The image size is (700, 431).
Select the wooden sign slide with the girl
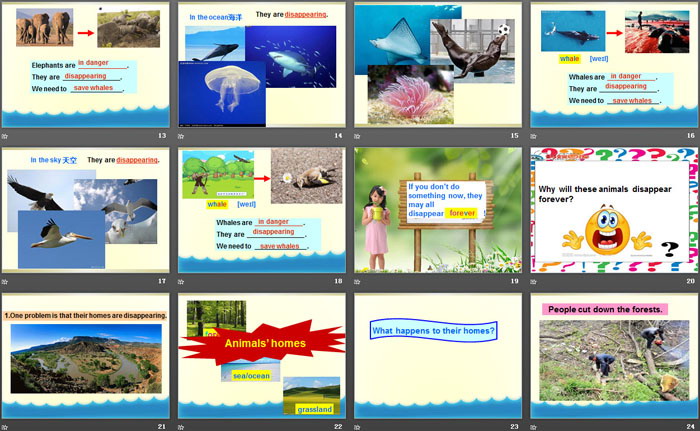click(438, 210)
